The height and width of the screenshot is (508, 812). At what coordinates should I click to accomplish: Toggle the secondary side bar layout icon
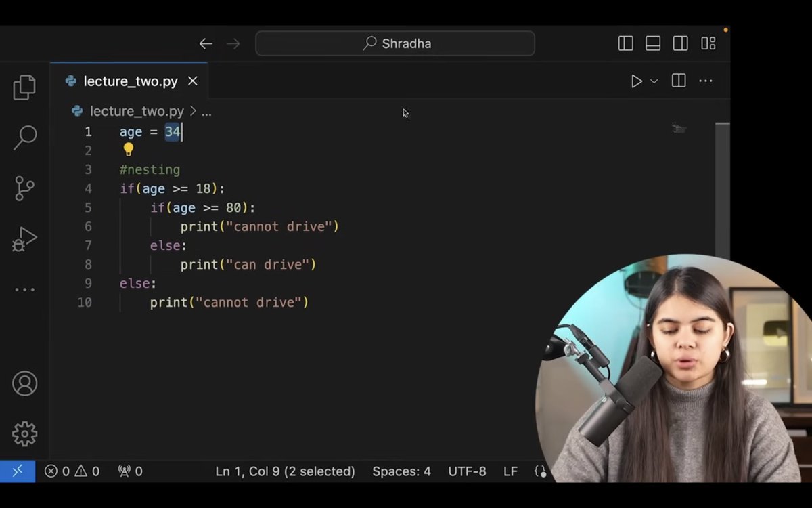(681, 43)
